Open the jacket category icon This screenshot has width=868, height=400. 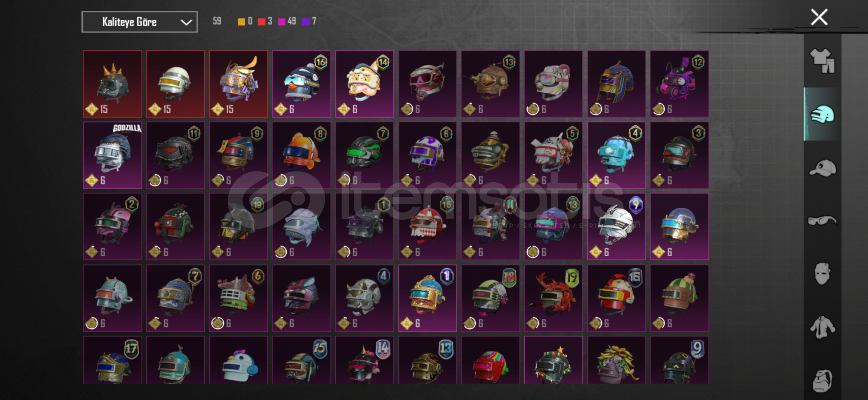coord(822,327)
